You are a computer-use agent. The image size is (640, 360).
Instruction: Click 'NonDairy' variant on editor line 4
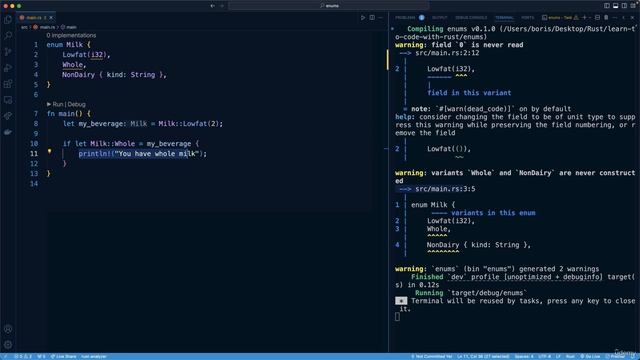click(x=78, y=75)
